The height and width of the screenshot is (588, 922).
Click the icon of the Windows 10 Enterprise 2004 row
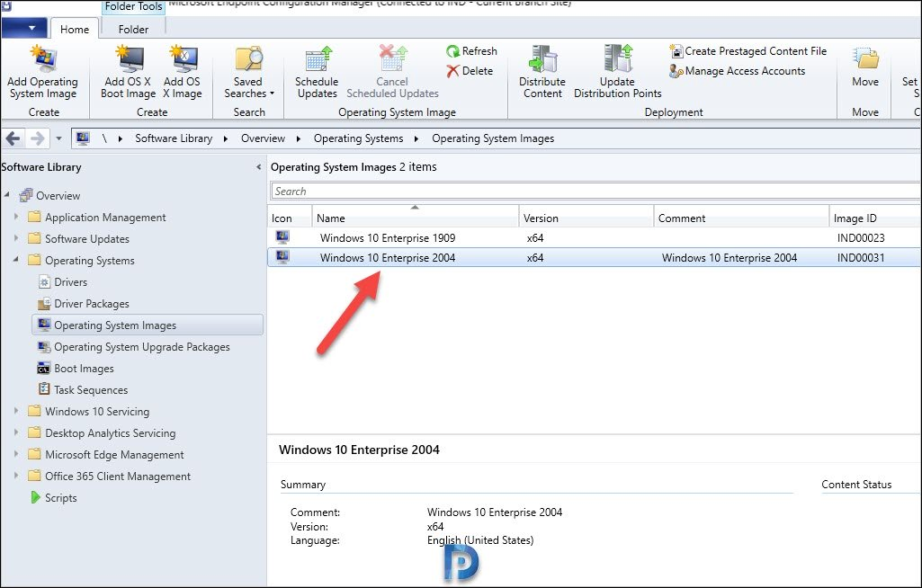(282, 257)
